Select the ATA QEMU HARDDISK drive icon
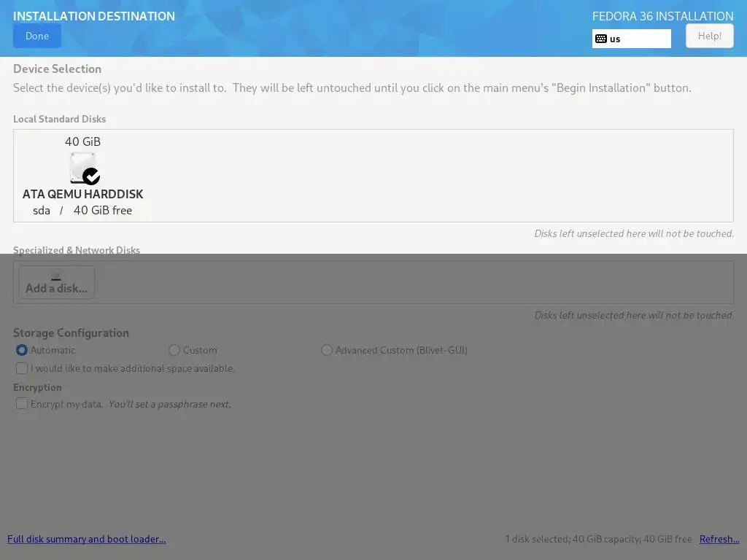The height and width of the screenshot is (560, 747). pyautogui.click(x=83, y=168)
